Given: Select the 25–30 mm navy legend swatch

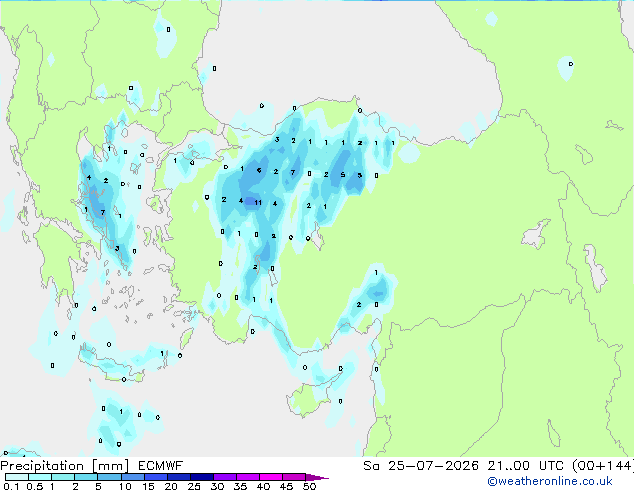Looking at the screenshot, I should click(202, 477).
